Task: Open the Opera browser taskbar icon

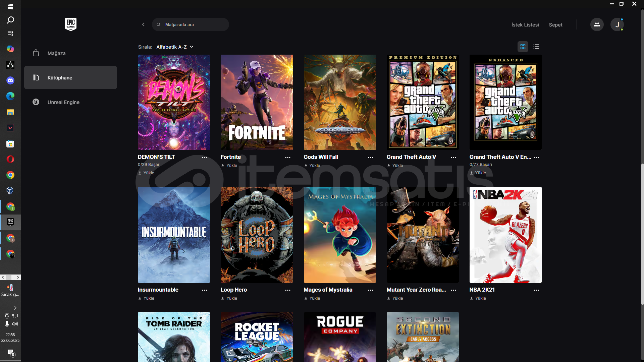Action: (10, 159)
